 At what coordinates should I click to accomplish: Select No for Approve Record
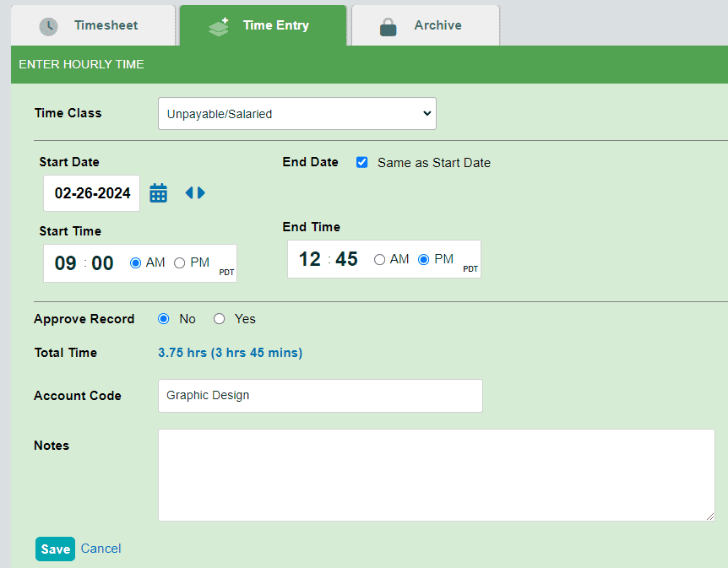(x=163, y=319)
